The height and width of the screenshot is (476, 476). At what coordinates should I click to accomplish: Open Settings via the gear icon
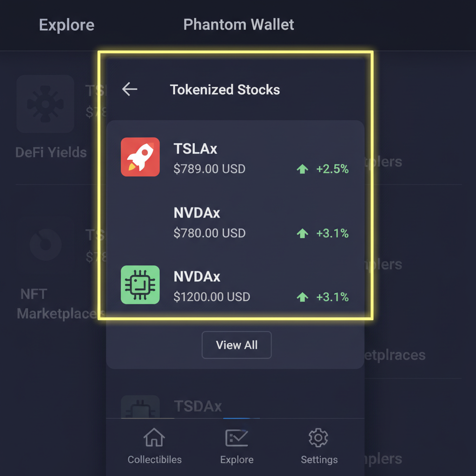pyautogui.click(x=318, y=437)
